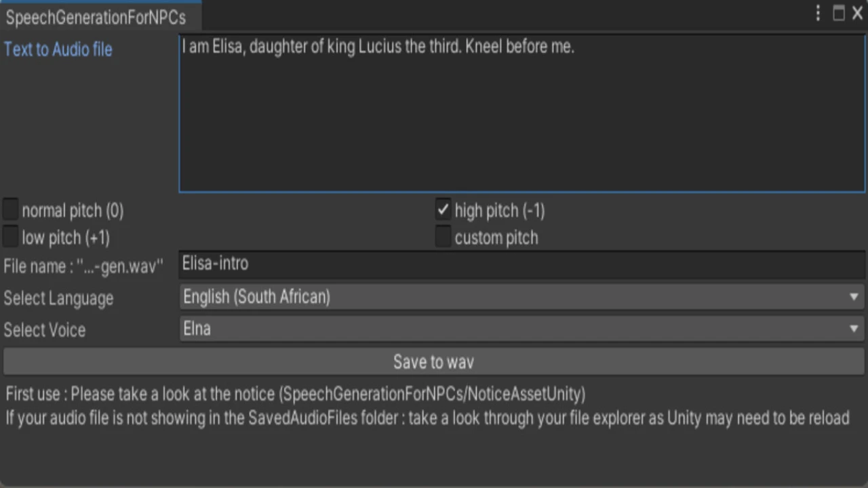
Task: Open the Elna voice dropdown
Action: (515, 329)
